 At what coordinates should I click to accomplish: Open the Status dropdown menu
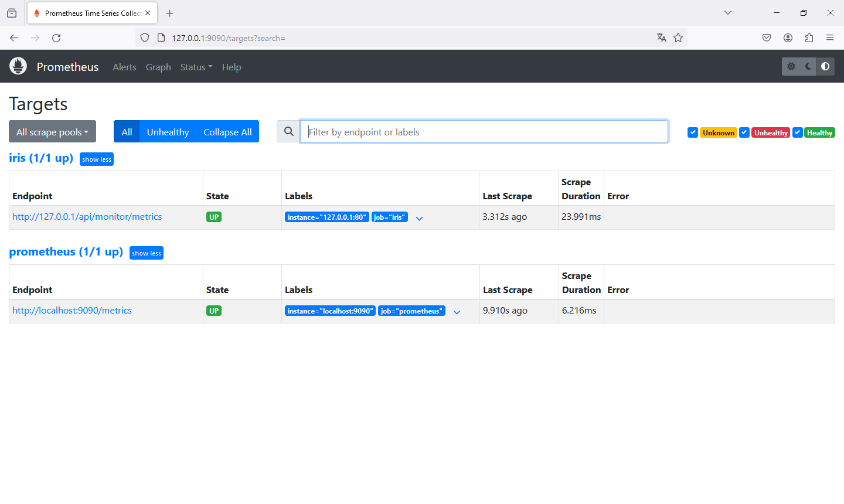point(196,67)
